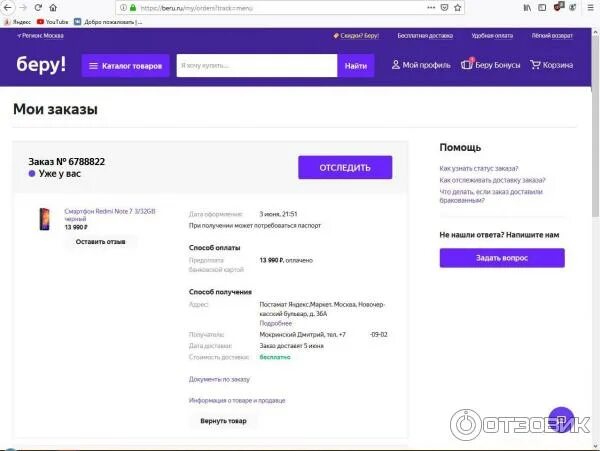Go back with the browser back arrow
This screenshot has height=451, width=600.
click(7, 7)
